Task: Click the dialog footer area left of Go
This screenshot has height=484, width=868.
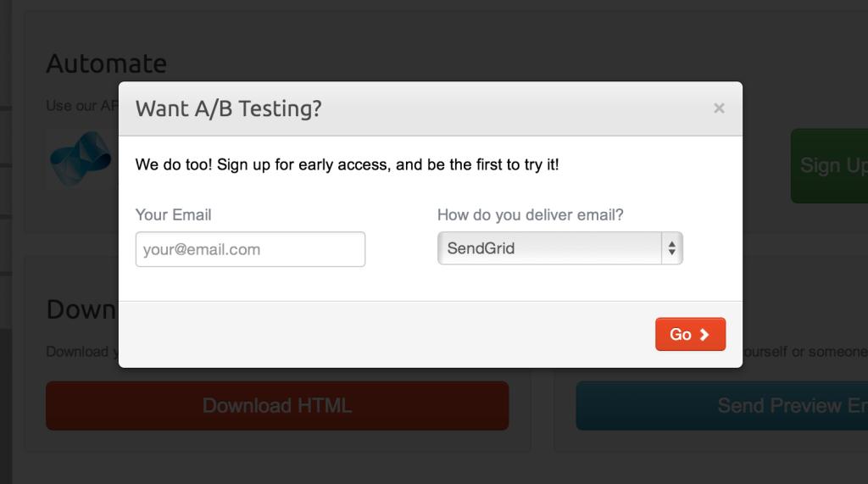Action: point(381,334)
